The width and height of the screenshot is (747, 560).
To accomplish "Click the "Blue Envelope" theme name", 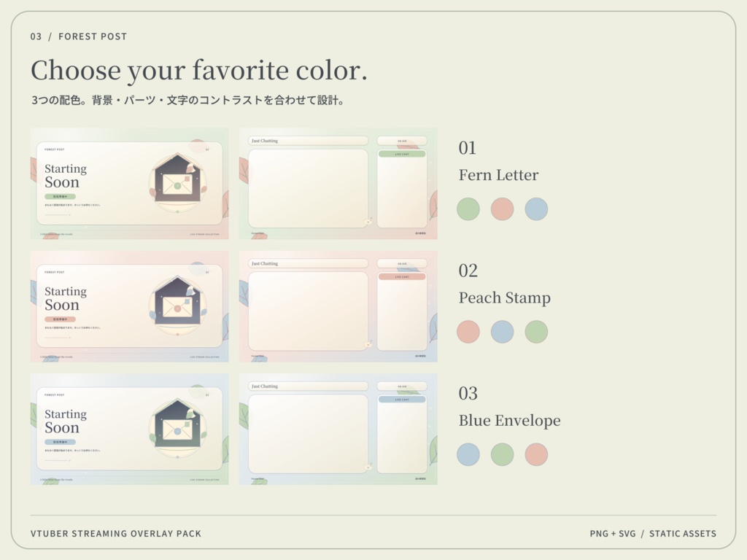I will (509, 421).
